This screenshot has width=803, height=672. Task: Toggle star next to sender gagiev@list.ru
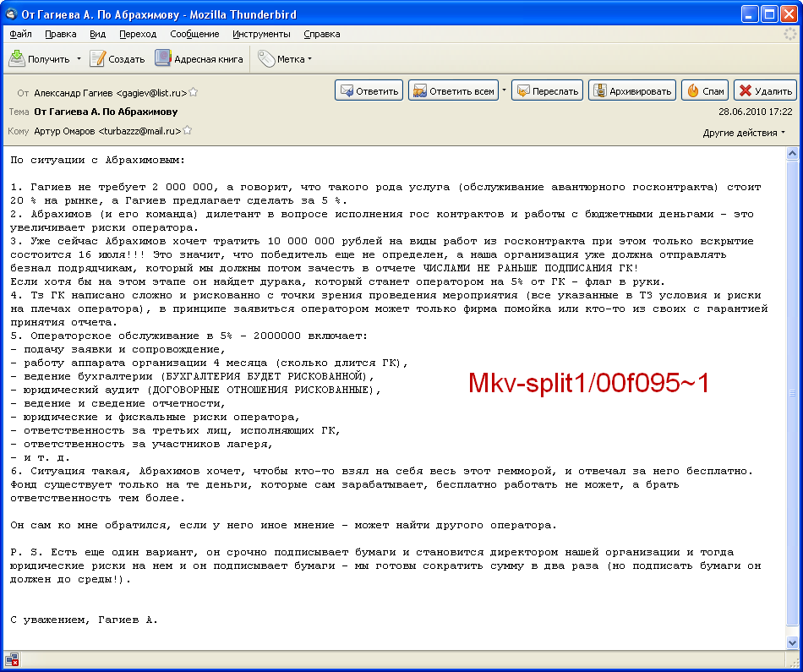point(194,92)
